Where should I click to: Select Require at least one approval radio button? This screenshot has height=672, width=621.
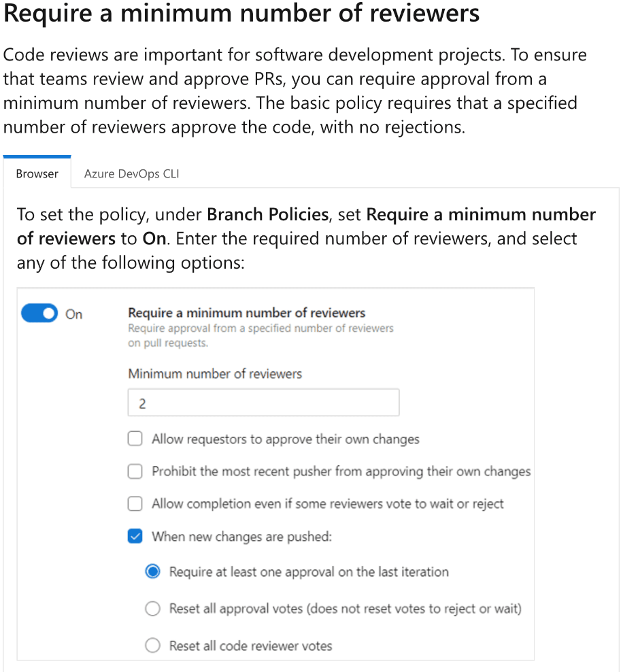pos(152,572)
